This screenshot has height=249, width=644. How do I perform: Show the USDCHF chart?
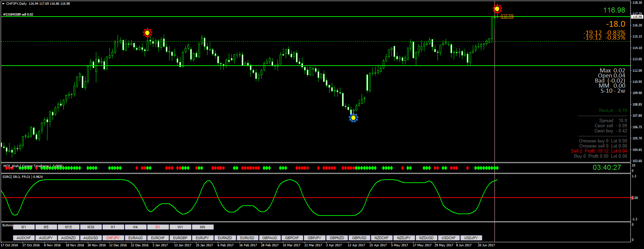(449, 238)
